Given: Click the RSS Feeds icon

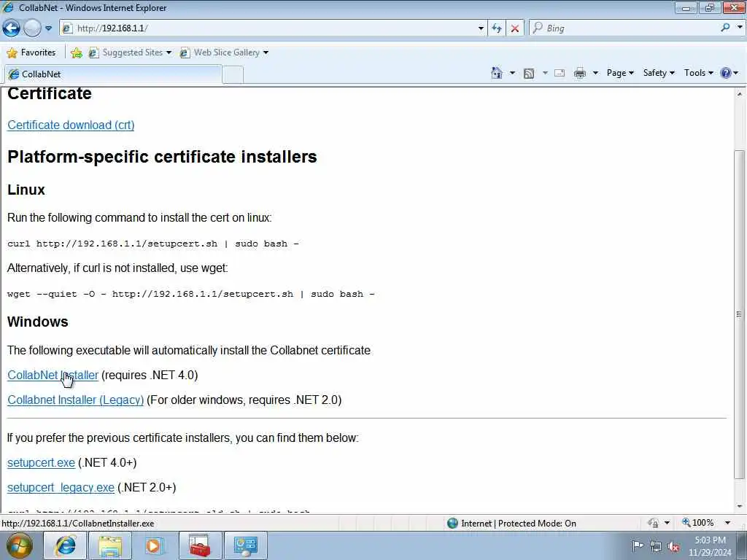Looking at the screenshot, I should (529, 74).
